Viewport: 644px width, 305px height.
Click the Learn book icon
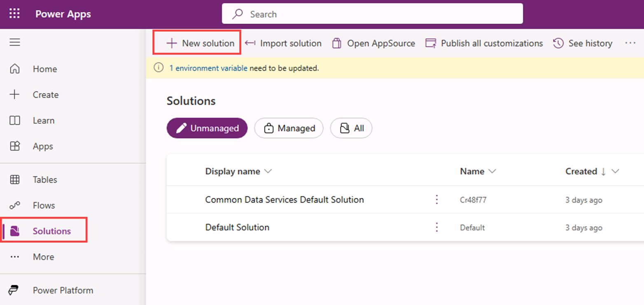15,121
